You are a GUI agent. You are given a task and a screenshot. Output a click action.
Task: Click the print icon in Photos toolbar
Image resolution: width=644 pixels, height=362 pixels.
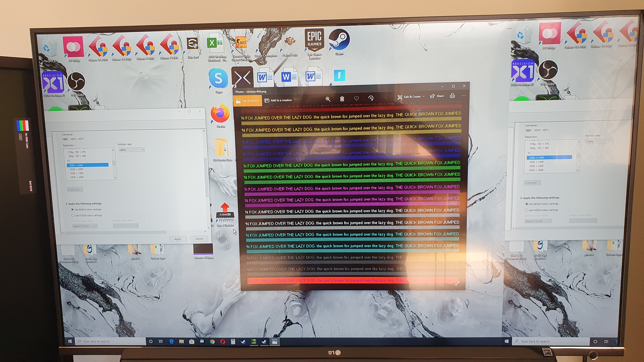[452, 96]
